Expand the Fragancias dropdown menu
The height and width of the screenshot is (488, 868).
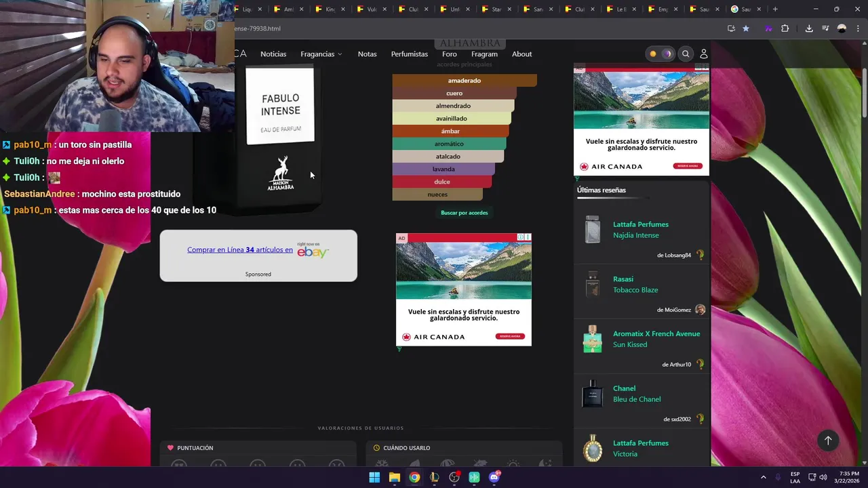[321, 54]
